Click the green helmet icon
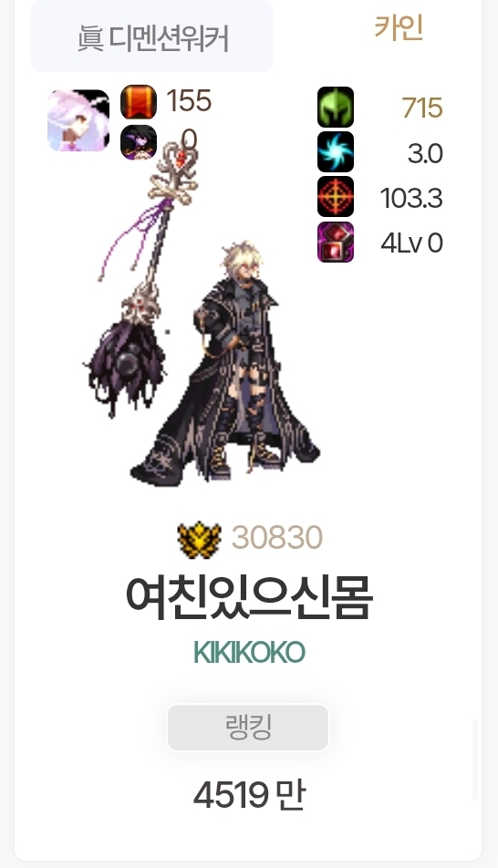Viewport: 498px width, 868px height. (x=335, y=107)
